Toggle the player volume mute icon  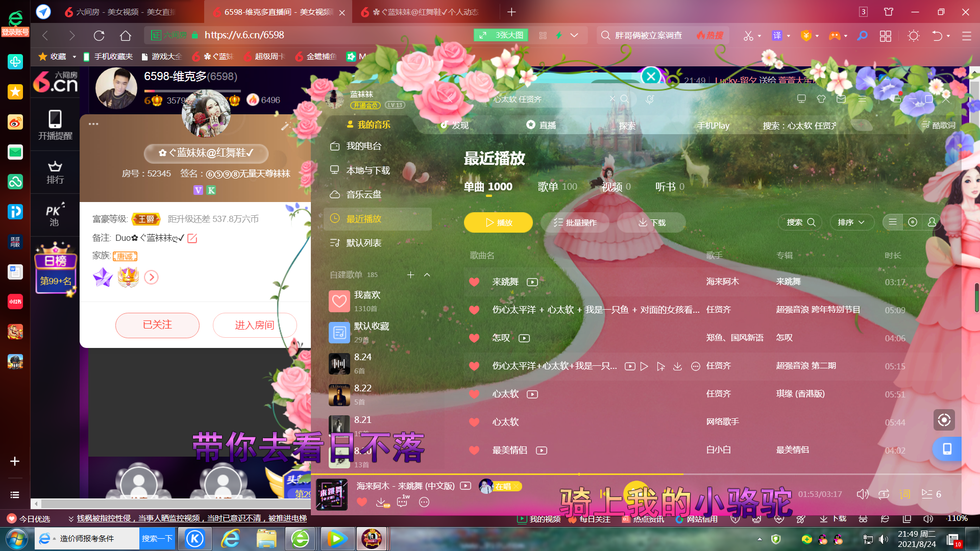pos(863,494)
